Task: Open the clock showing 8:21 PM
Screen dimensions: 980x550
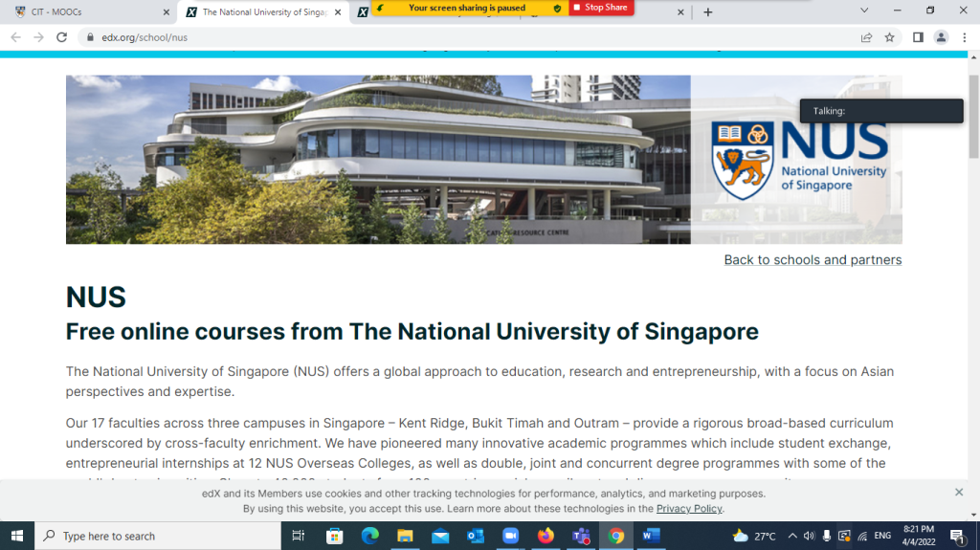Action: (x=918, y=536)
